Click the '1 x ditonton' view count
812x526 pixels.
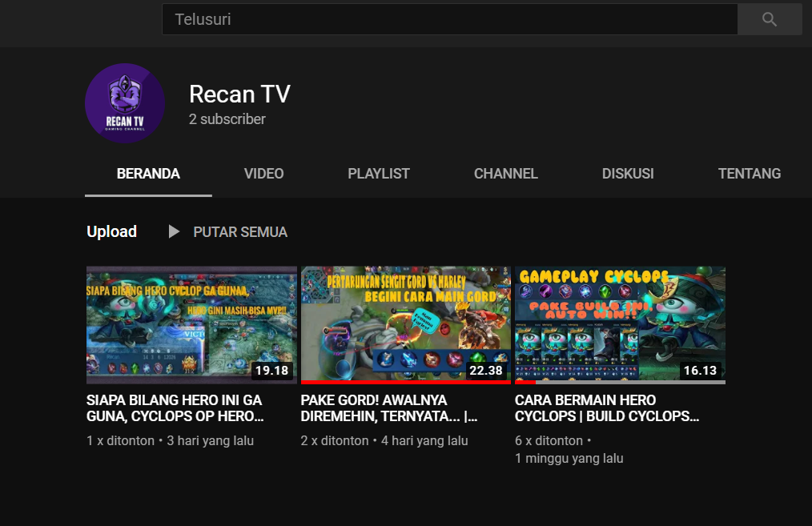121,440
